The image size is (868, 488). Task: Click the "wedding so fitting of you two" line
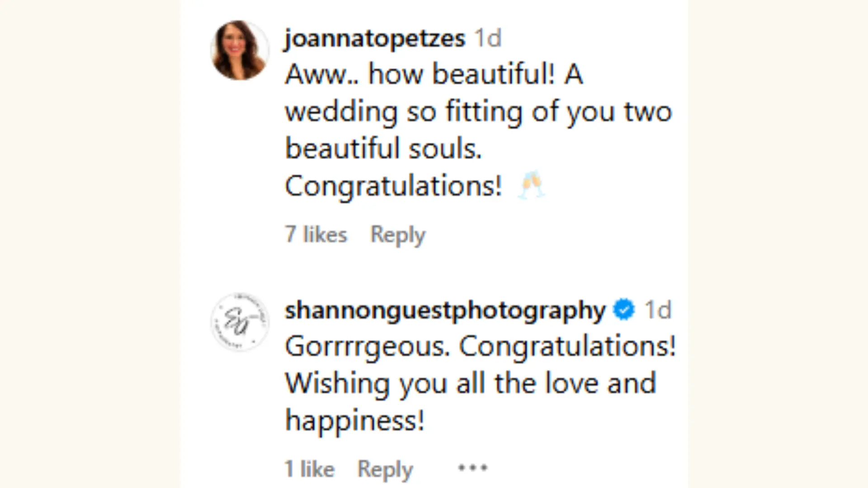click(478, 111)
